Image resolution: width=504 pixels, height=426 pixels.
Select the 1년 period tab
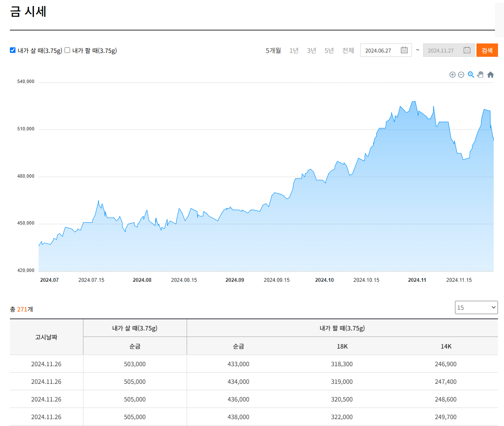[x=294, y=50]
